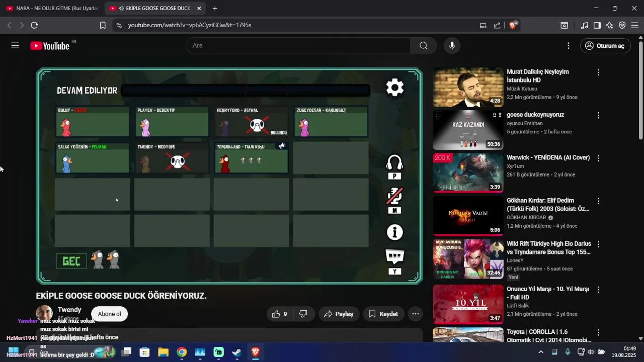Open the YouTube hamburger guide menu
The image size is (644, 362).
tap(15, 45)
